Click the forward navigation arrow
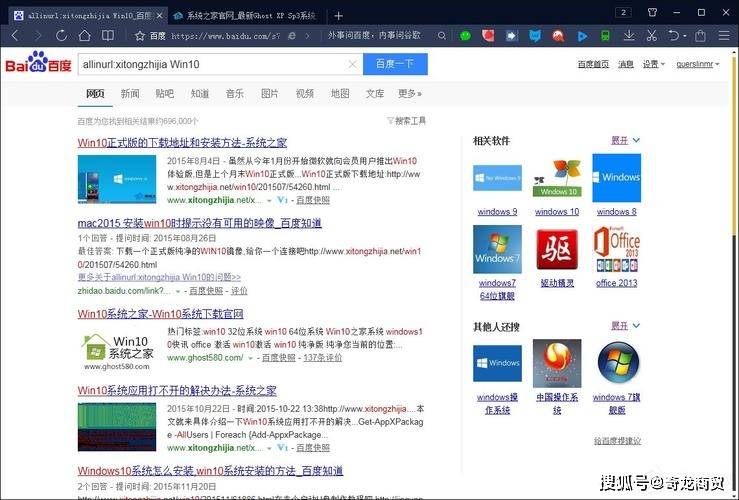739x500 pixels. coord(38,35)
